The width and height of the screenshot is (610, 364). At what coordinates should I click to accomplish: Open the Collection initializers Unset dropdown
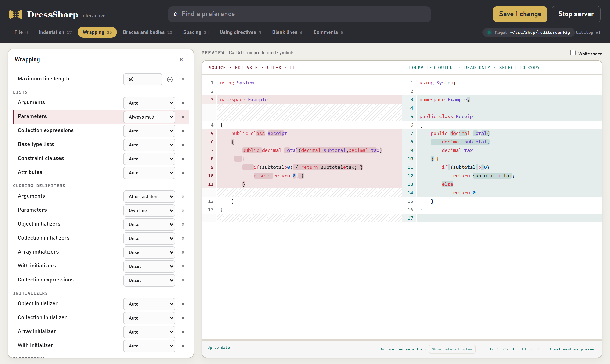tap(149, 239)
